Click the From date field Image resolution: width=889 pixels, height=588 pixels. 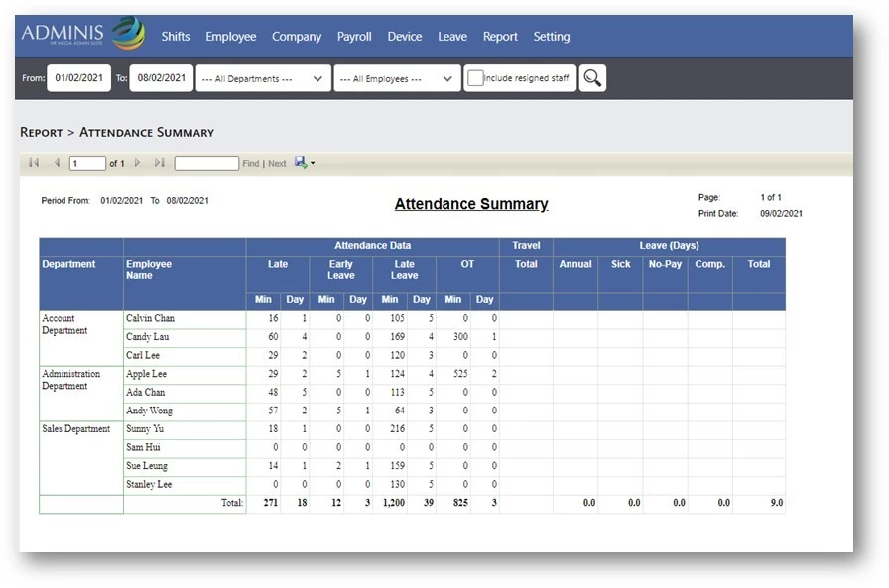click(78, 78)
